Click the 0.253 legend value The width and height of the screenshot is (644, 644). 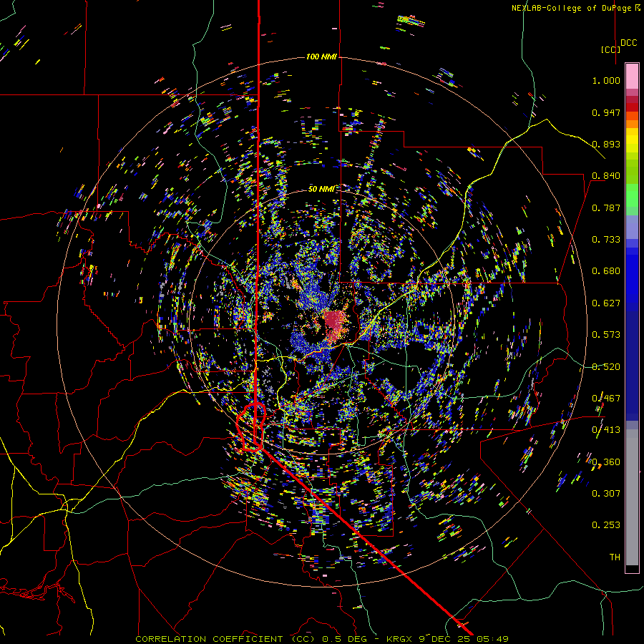[606, 525]
